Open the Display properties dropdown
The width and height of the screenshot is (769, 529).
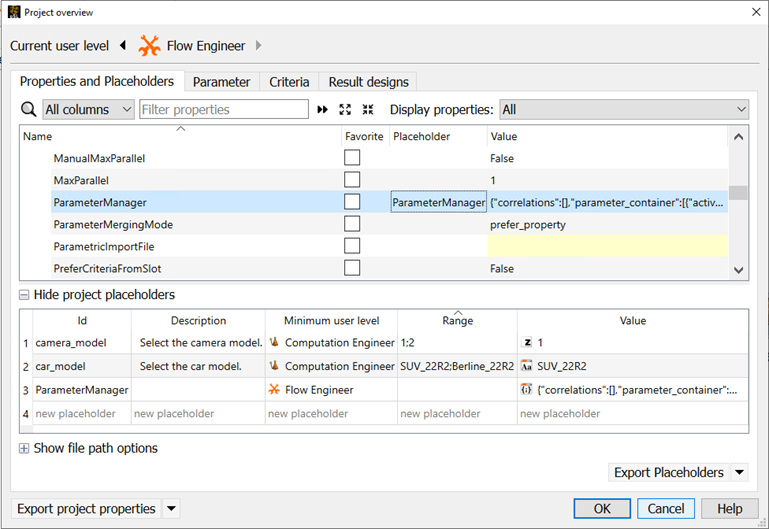click(x=623, y=109)
